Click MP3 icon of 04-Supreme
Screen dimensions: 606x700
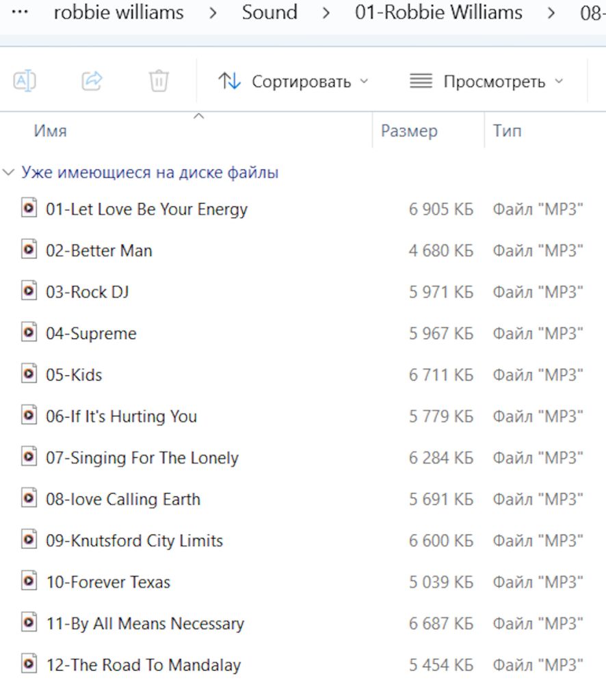click(x=29, y=333)
